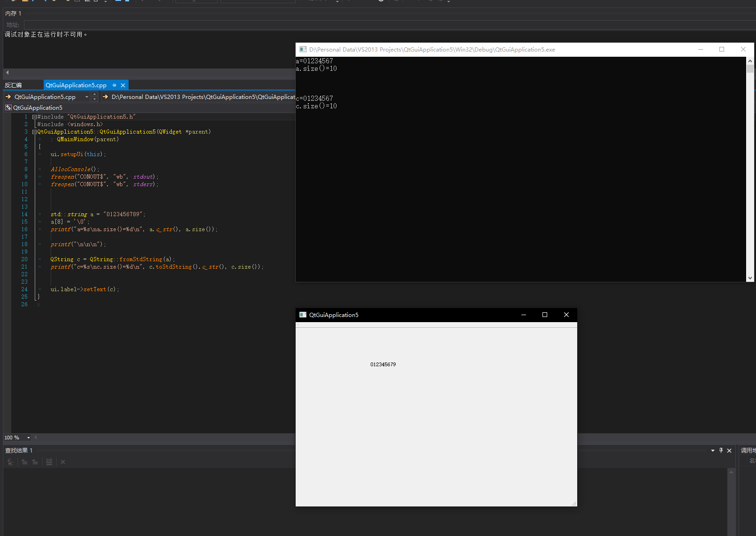
Task: Select the 调用堆 panel title
Action: coord(748,451)
